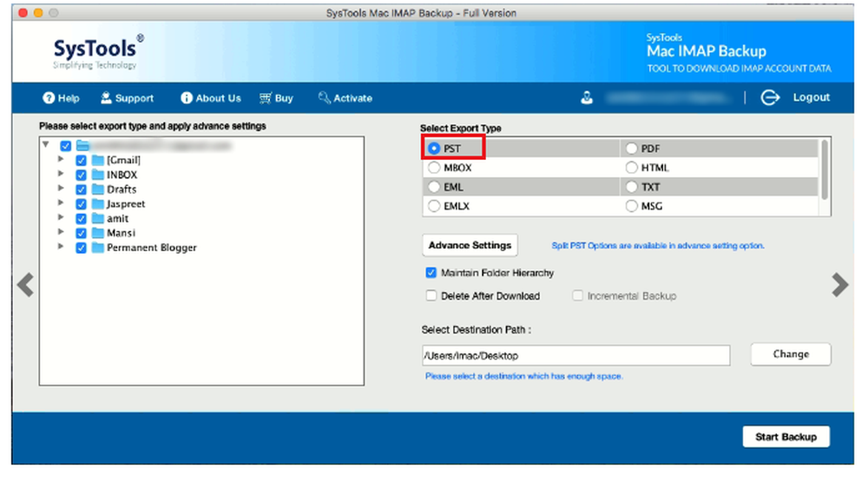Select EMLX export type
Screen dimensions: 868x477
pyautogui.click(x=434, y=206)
